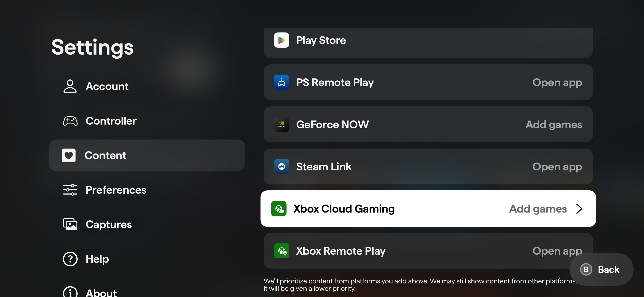Click the Help question mark icon
This screenshot has width=644, height=297.
coord(70,259)
